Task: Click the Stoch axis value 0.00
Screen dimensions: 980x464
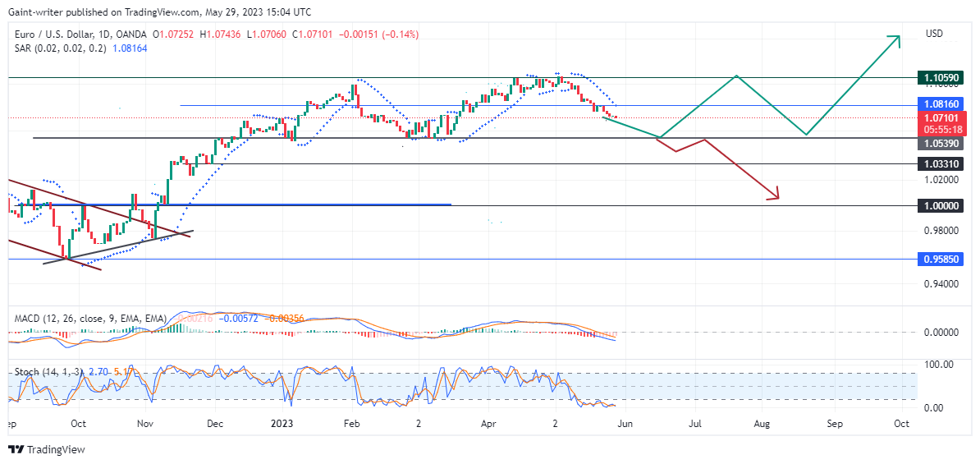Action: click(934, 407)
